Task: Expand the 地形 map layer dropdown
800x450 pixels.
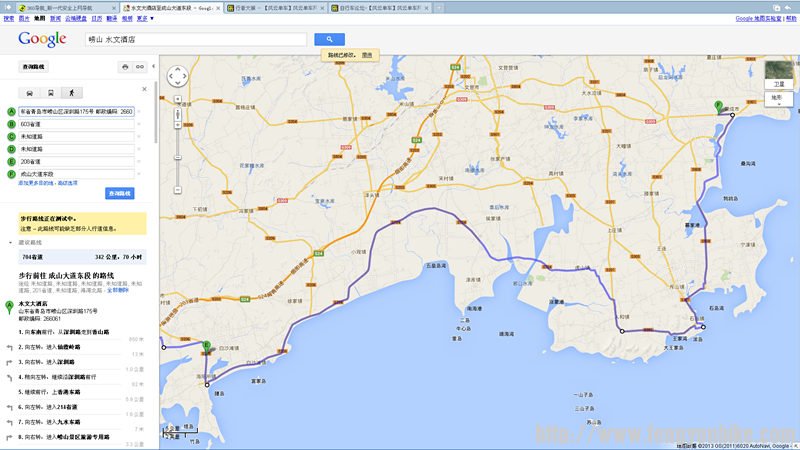Action: tap(778, 98)
